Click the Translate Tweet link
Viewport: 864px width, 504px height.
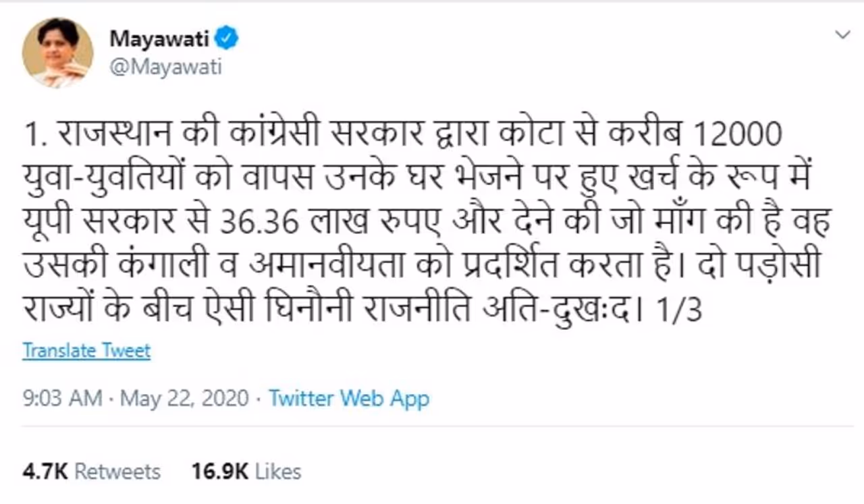pyautogui.click(x=86, y=351)
